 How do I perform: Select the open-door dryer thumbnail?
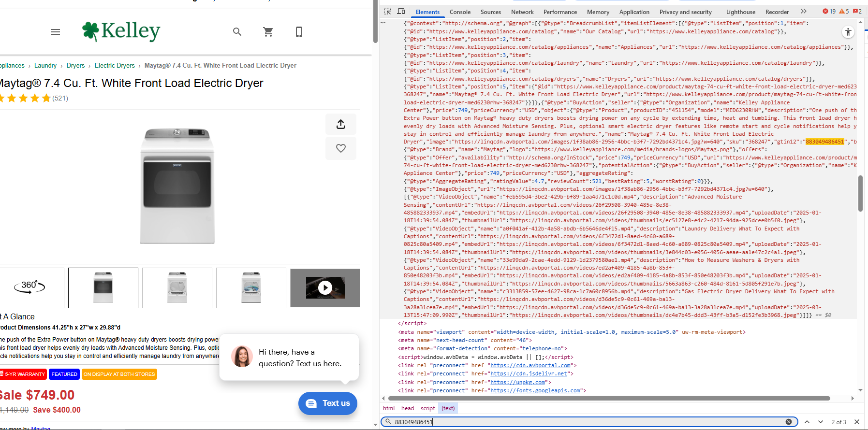(x=177, y=288)
